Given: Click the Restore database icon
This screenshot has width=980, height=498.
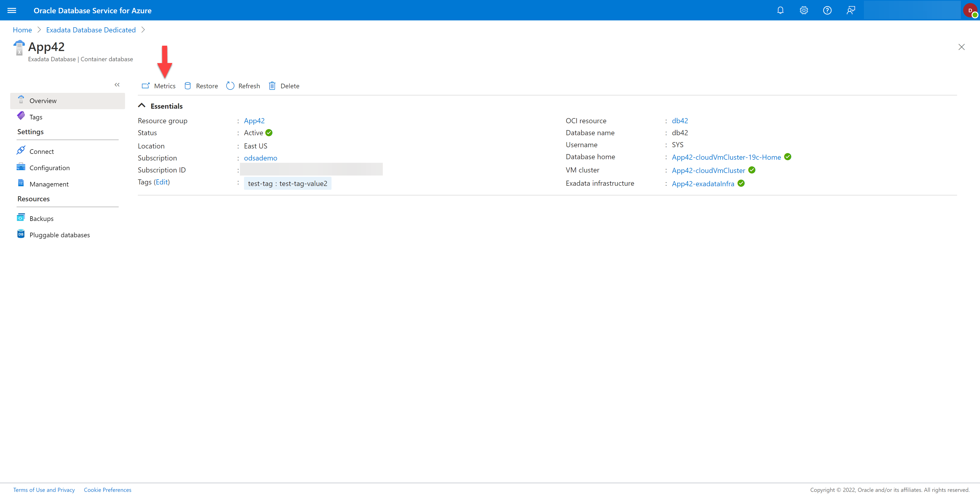Looking at the screenshot, I should click(x=188, y=86).
